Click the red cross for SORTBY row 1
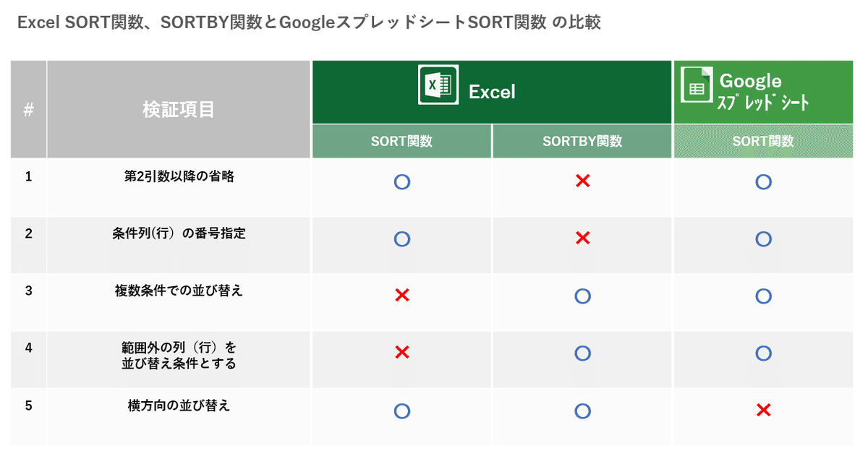The image size is (868, 459). tap(583, 181)
